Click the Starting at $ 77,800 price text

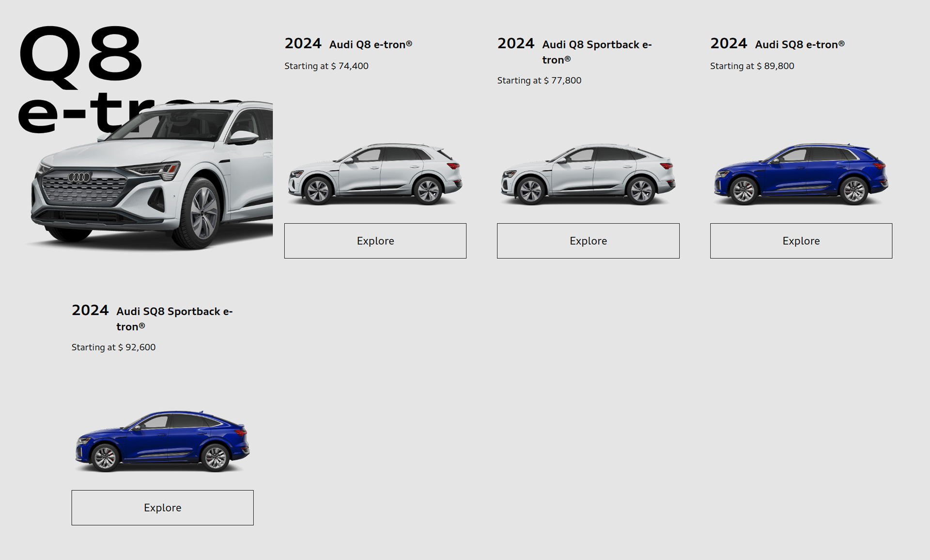click(x=539, y=80)
